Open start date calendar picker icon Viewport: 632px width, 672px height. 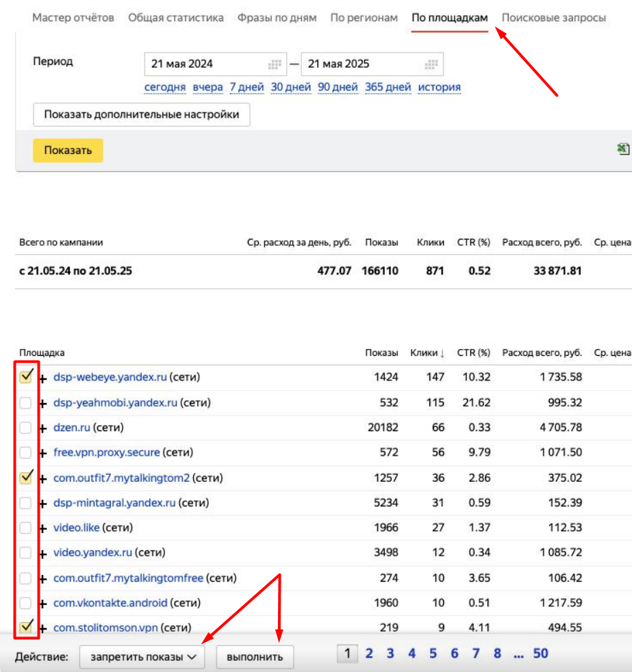275,64
